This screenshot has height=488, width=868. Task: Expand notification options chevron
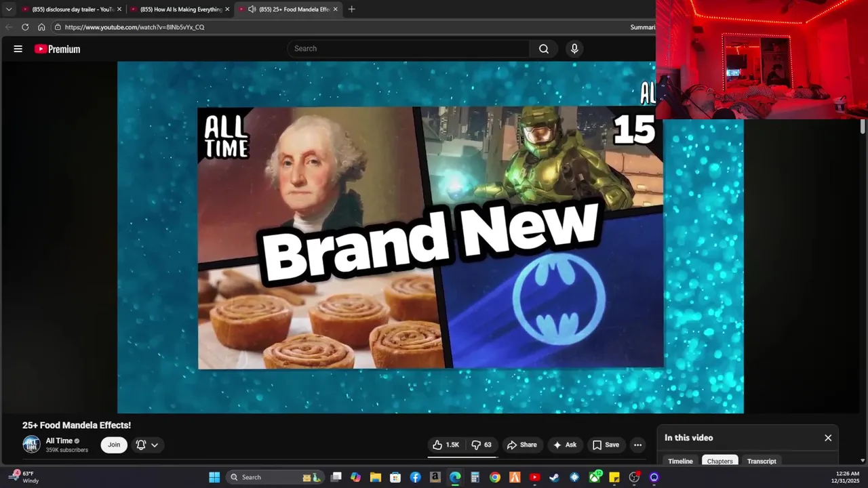[155, 445]
